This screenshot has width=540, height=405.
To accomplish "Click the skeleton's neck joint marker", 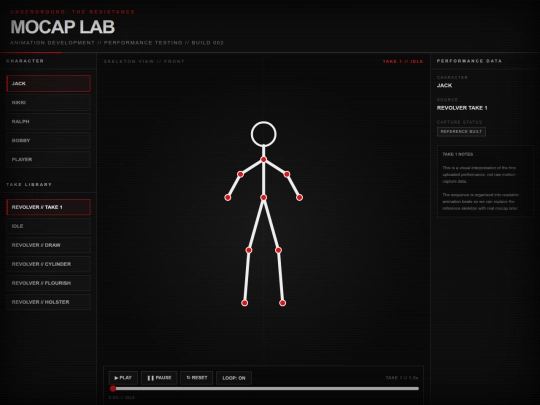I will [x=263, y=159].
